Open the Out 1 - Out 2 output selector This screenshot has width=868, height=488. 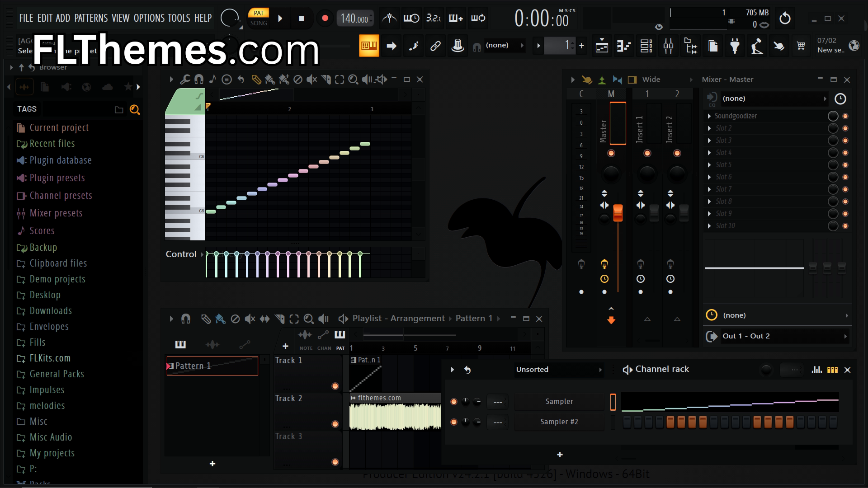point(784,336)
